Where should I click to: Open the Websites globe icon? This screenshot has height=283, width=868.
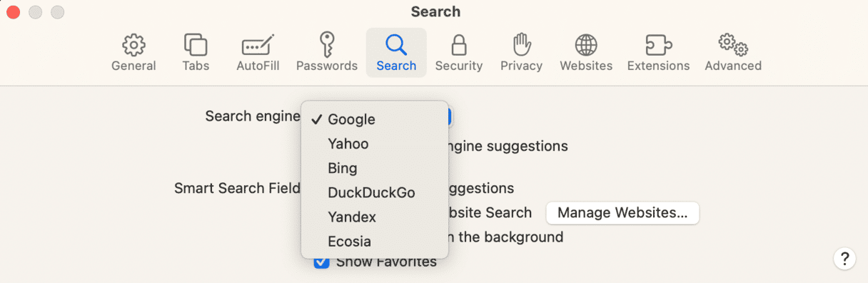(x=586, y=45)
